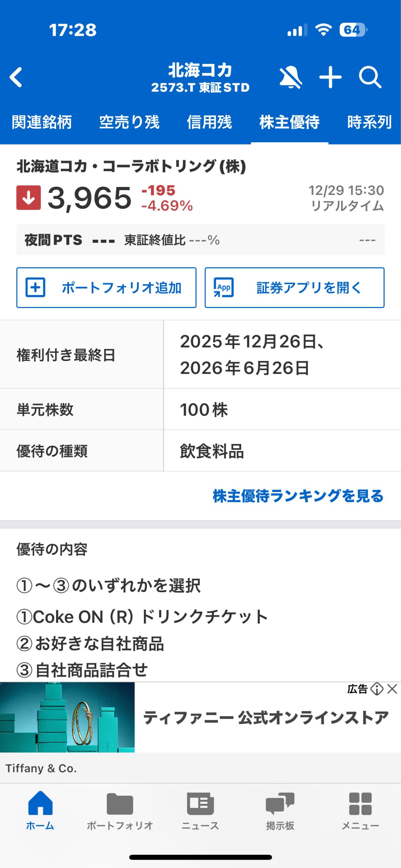The height and width of the screenshot is (868, 401).
Task: Tap the back arrow in header
Action: 16,77
